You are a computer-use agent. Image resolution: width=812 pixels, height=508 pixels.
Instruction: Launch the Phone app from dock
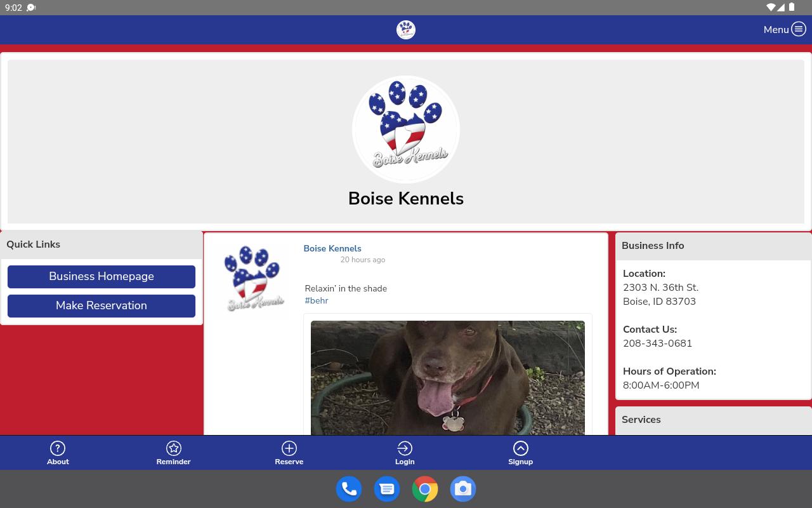[x=349, y=489]
